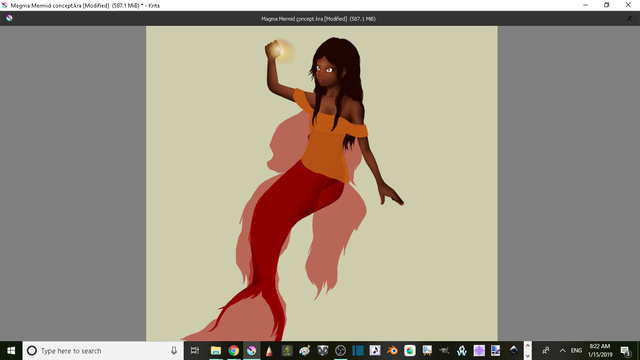Open Google Chrome from the taskbar
640x360 pixels.
(233, 351)
